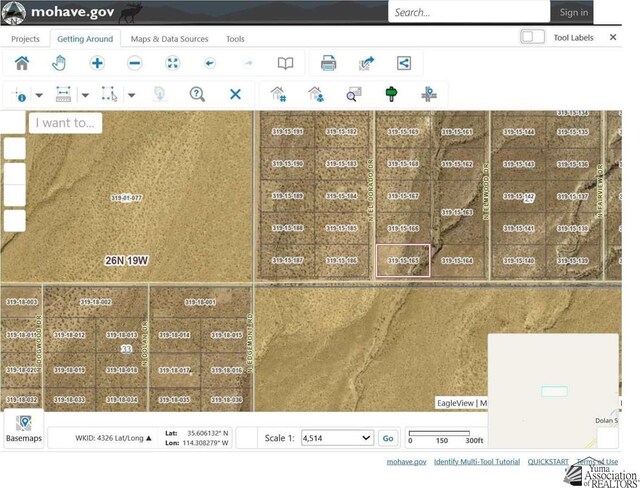Screen dimensions: 640x488
Task: Click the Share map icon
Action: point(404,63)
